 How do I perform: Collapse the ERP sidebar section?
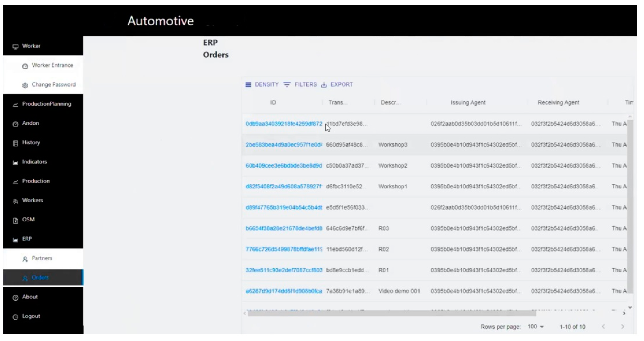(27, 239)
